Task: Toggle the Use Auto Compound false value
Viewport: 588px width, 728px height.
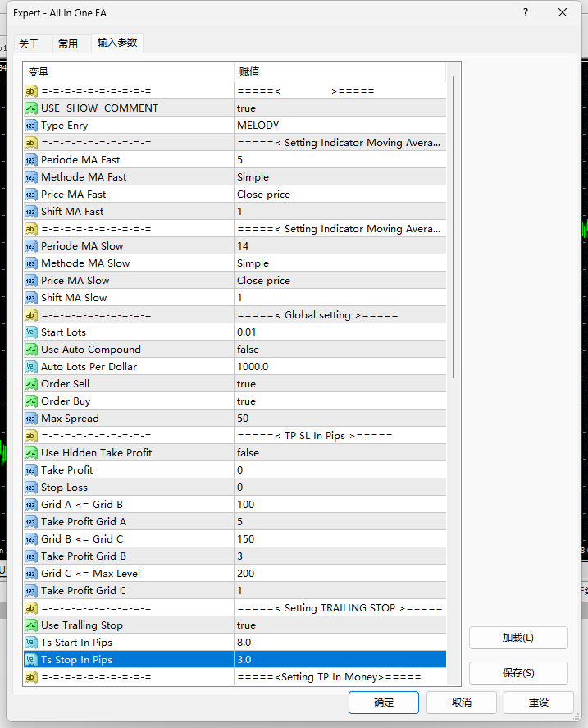Action: pos(340,350)
